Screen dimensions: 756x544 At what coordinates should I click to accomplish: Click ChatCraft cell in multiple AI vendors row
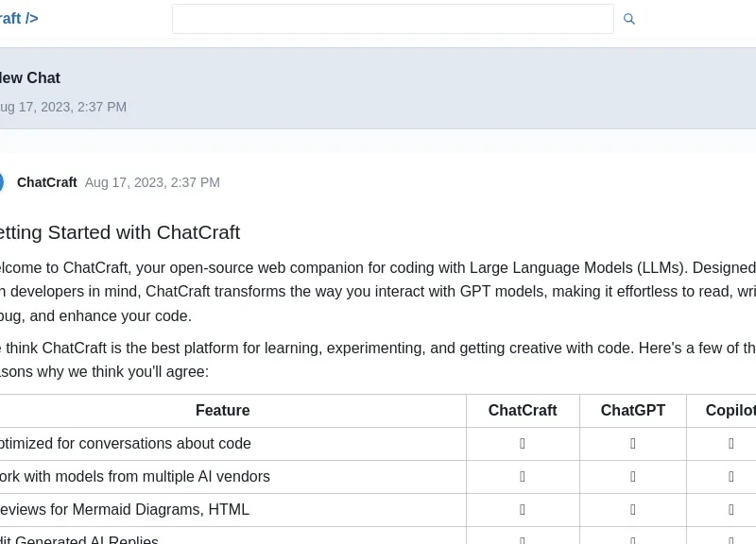[x=523, y=477]
